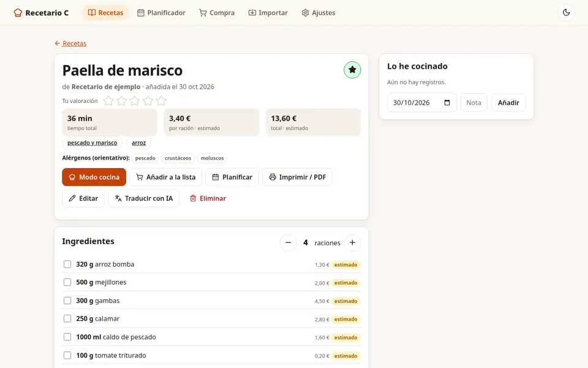Image resolution: width=588 pixels, height=368 pixels.
Task: Click the pescado allergen chip
Action: (x=145, y=158)
